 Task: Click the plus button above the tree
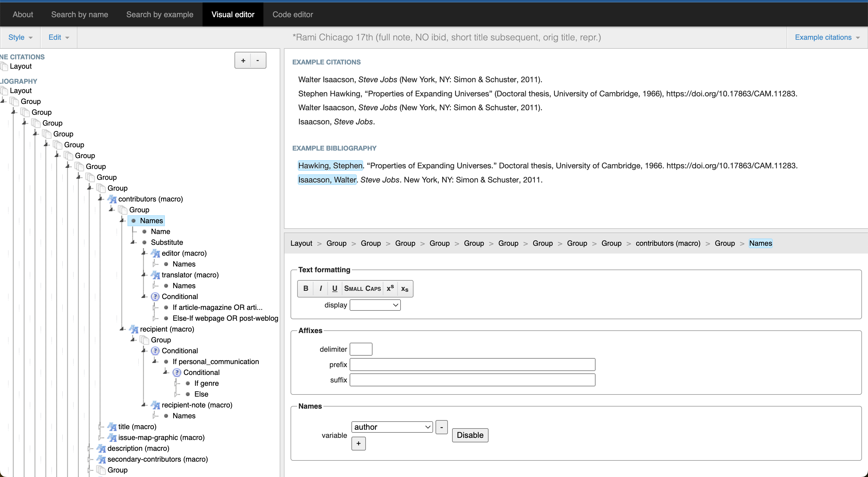click(243, 61)
